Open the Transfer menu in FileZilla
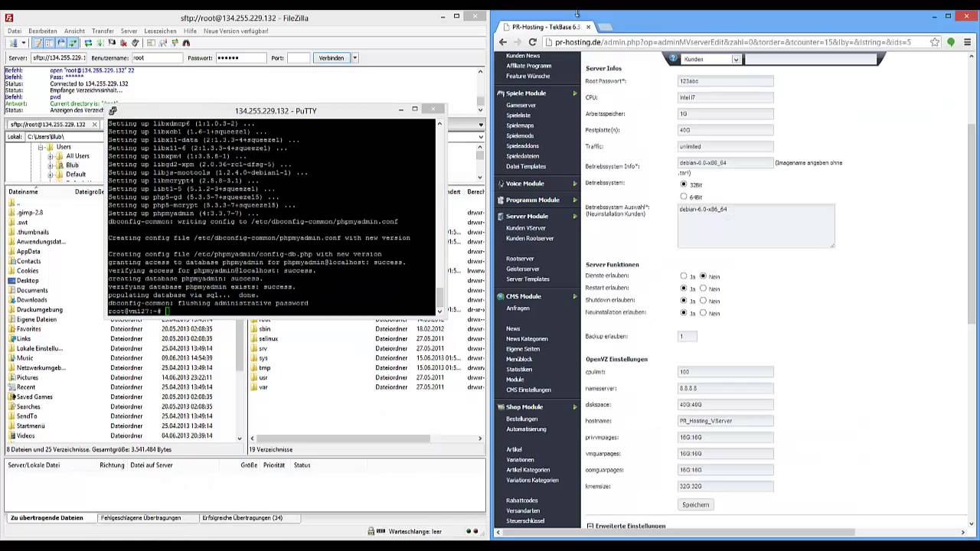The width and height of the screenshot is (980, 551). (x=103, y=31)
